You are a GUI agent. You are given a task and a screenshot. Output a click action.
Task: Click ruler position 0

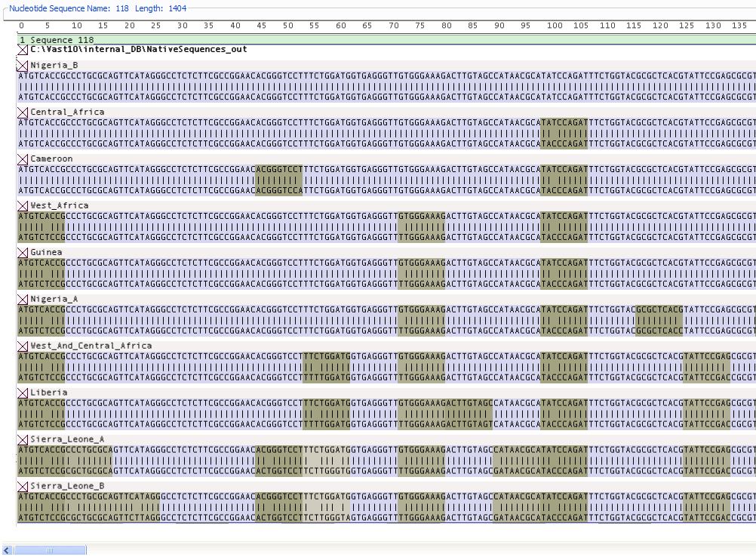point(21,26)
